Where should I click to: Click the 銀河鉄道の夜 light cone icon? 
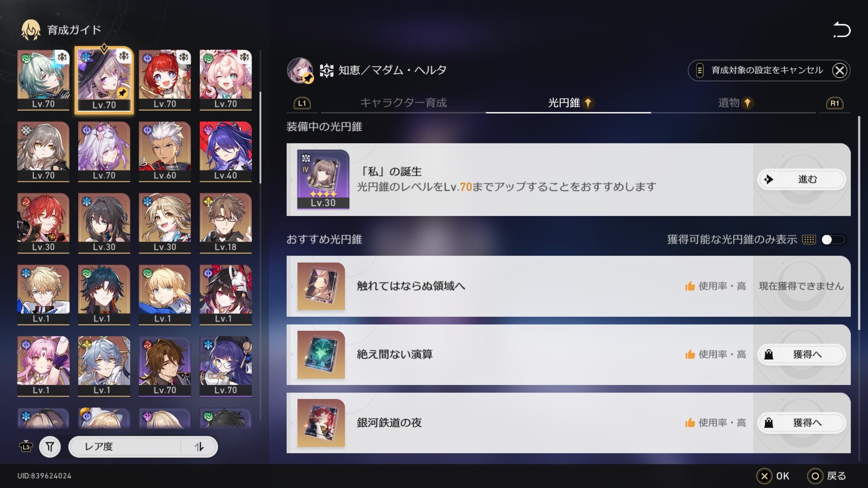pyautogui.click(x=321, y=423)
